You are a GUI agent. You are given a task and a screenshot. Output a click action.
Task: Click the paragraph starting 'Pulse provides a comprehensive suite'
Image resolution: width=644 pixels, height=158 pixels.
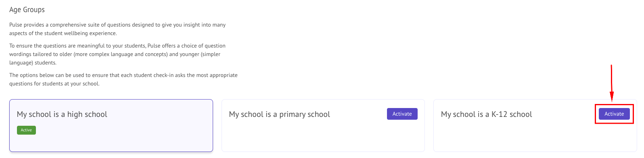coord(117,29)
